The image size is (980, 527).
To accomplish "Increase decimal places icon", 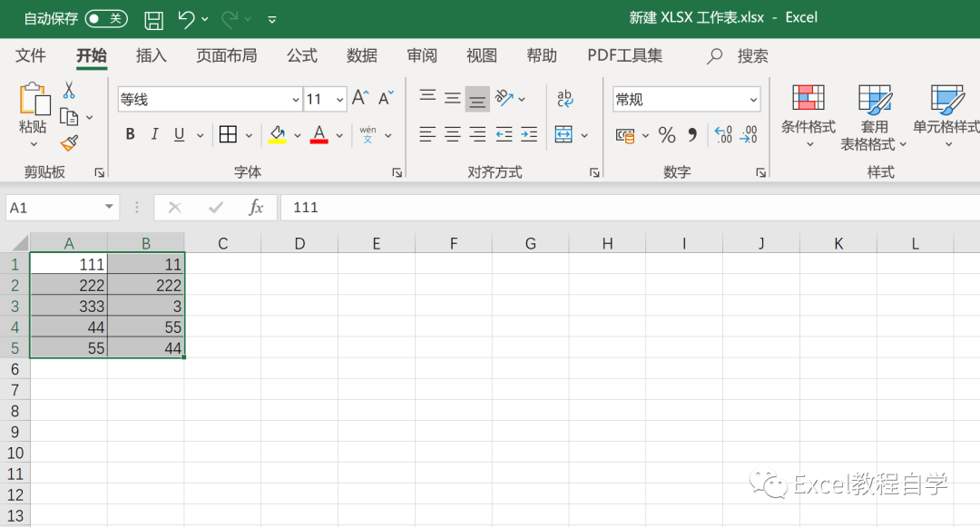I will (723, 134).
